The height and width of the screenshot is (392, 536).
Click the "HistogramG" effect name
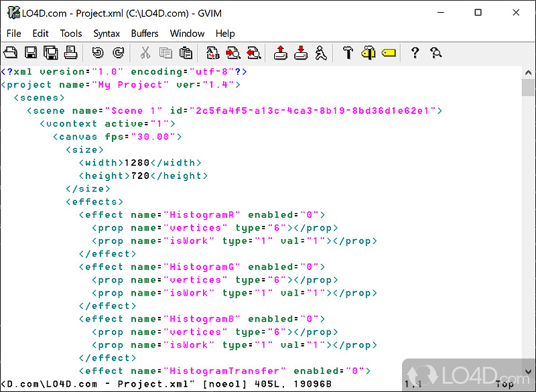[202, 267]
